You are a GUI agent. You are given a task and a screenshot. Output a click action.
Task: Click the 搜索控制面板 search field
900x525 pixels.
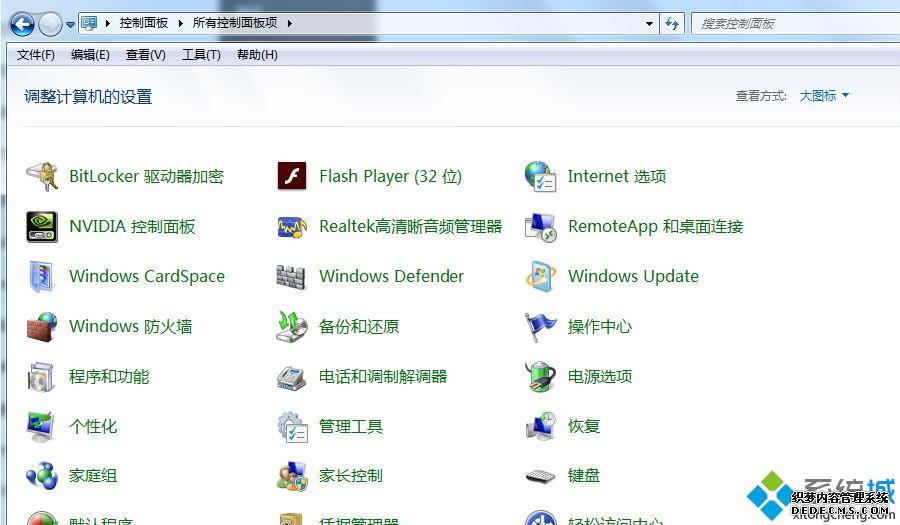pos(796,24)
